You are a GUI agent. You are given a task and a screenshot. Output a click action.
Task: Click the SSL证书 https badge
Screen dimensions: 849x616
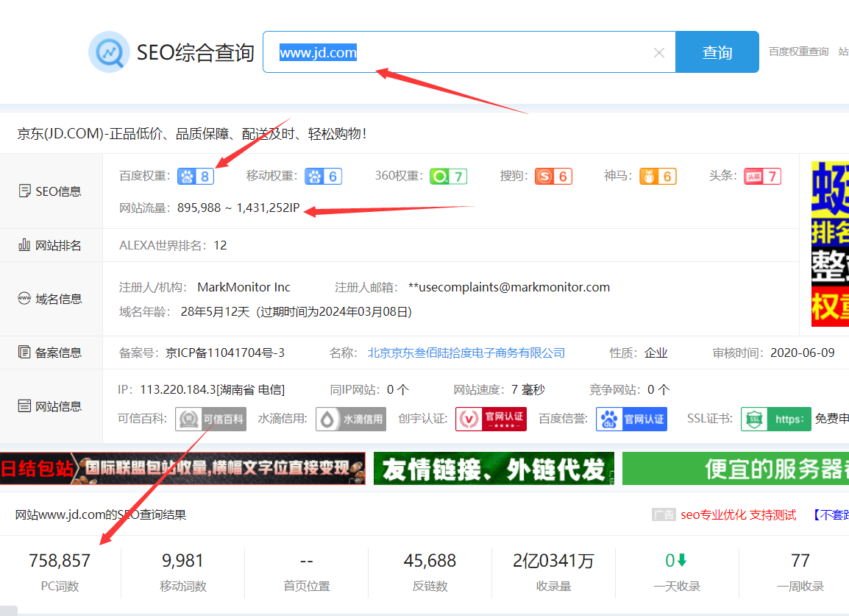point(776,419)
